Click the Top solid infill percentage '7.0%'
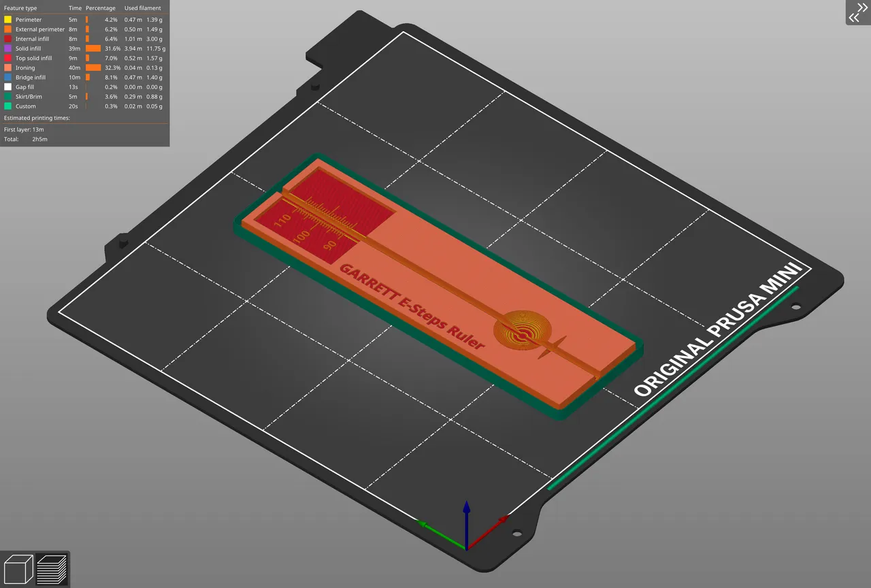The width and height of the screenshot is (871, 588). point(111,58)
